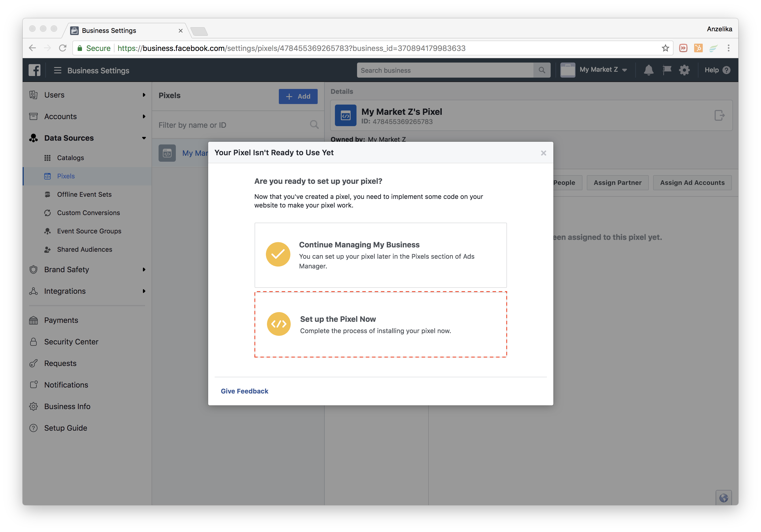Click the Filter by name or ID field
Screen dimensions: 761x532
232,125
